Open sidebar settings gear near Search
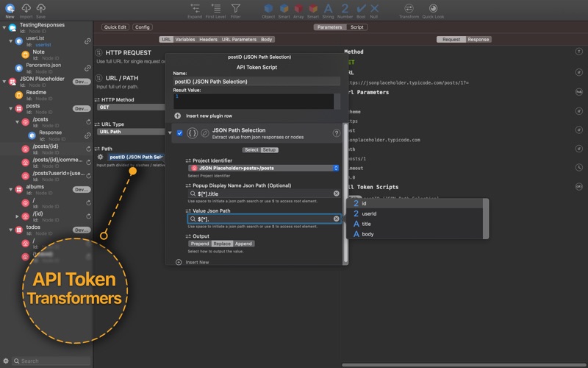This screenshot has height=368, width=588. (x=6, y=361)
